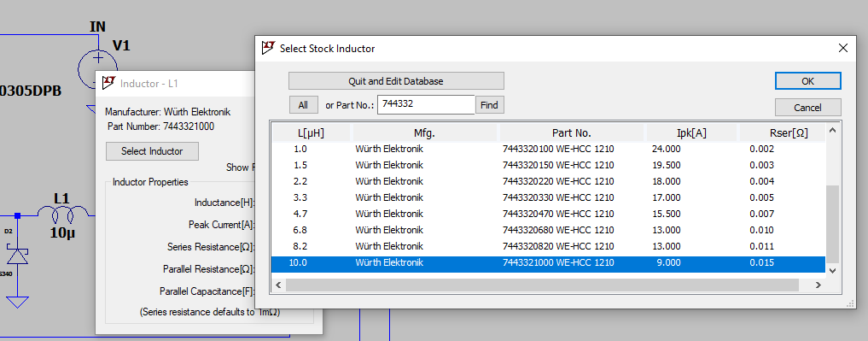Click the All button

coord(303,105)
